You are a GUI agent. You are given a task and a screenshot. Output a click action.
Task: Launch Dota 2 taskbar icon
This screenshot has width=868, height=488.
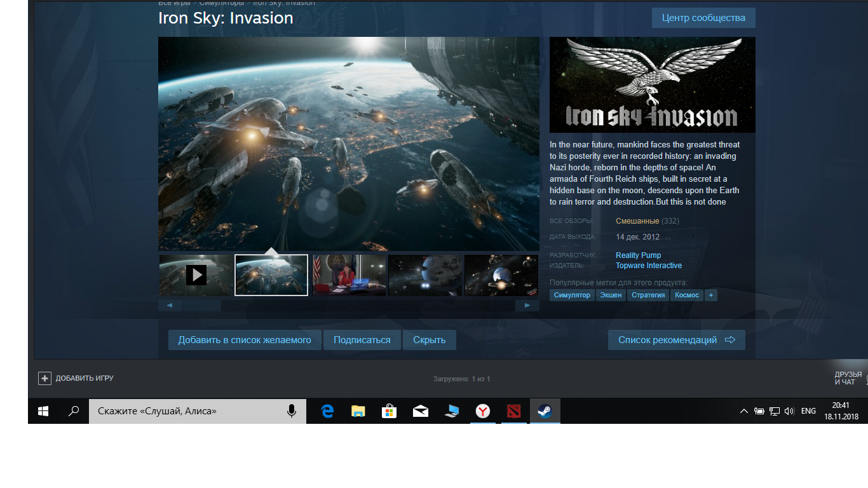[513, 411]
